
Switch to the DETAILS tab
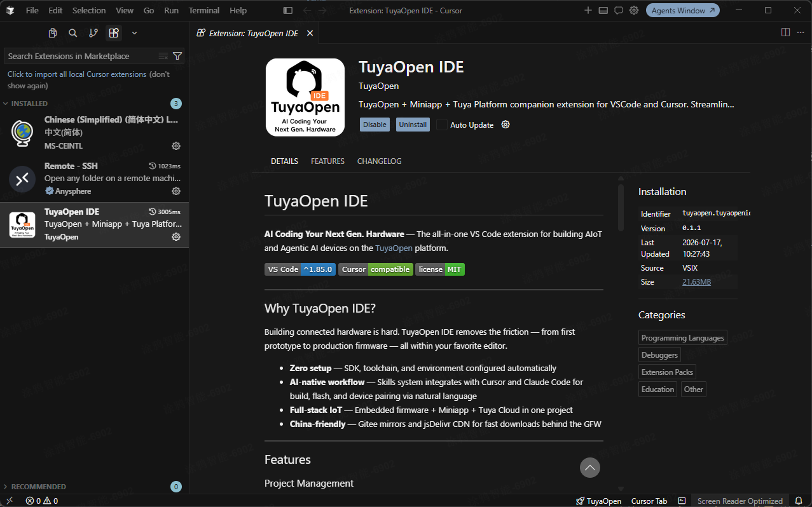pyautogui.click(x=284, y=161)
